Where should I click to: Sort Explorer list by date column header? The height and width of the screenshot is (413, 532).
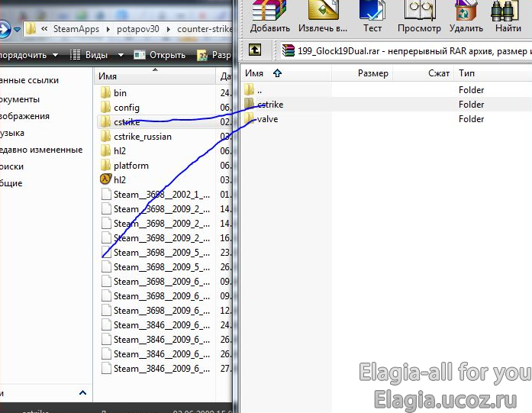coord(224,76)
